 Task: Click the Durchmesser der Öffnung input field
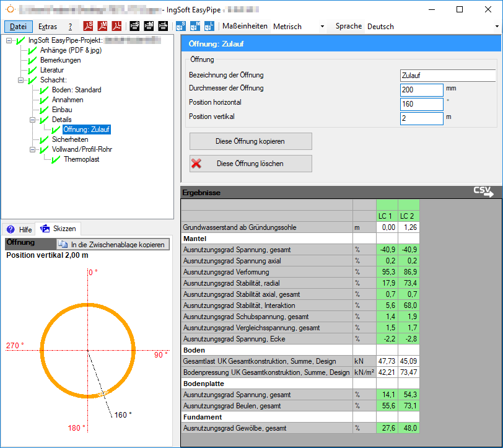421,90
